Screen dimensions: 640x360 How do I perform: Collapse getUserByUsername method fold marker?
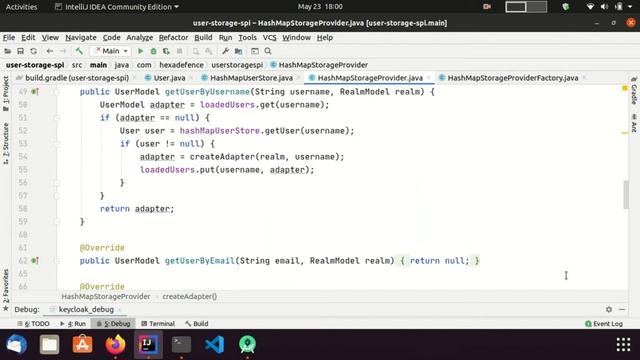[57, 92]
